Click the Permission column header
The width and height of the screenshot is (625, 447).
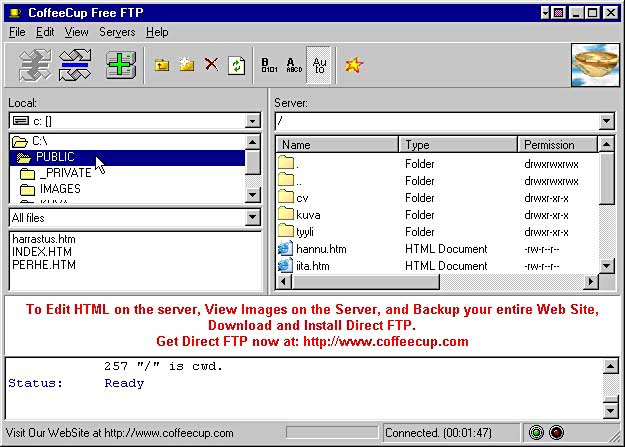coord(558,145)
